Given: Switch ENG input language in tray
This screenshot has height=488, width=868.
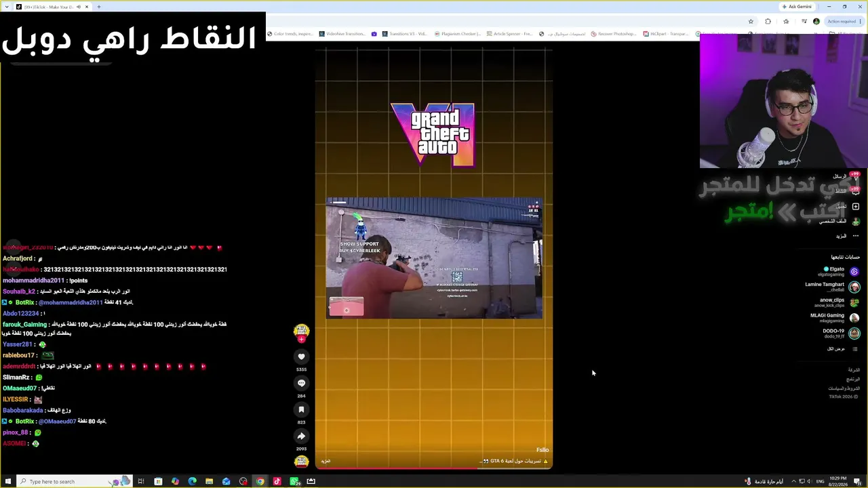Looking at the screenshot, I should click(821, 481).
